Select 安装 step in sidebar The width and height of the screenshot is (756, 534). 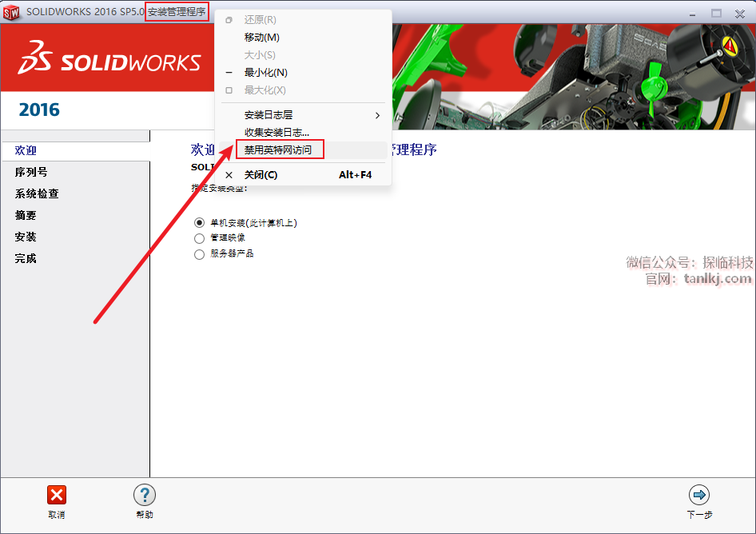coord(26,237)
